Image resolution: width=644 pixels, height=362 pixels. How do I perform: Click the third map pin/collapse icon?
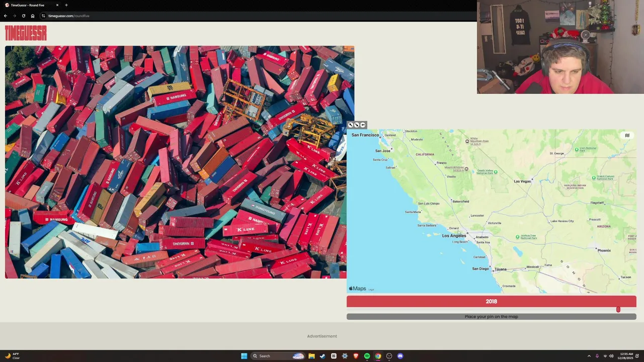[363, 125]
